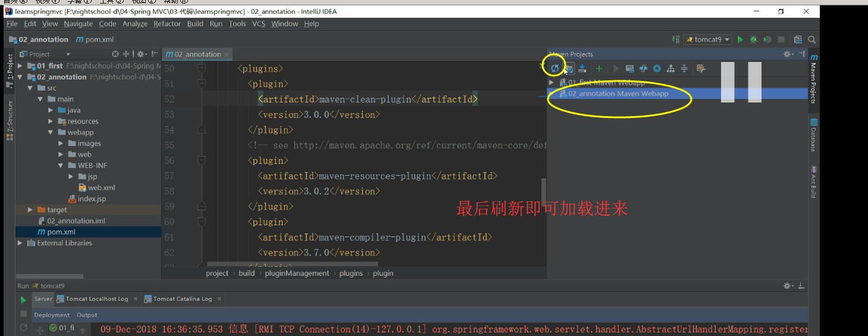Collapse all in Project tool window
The image size is (868, 336).
tap(126, 54)
